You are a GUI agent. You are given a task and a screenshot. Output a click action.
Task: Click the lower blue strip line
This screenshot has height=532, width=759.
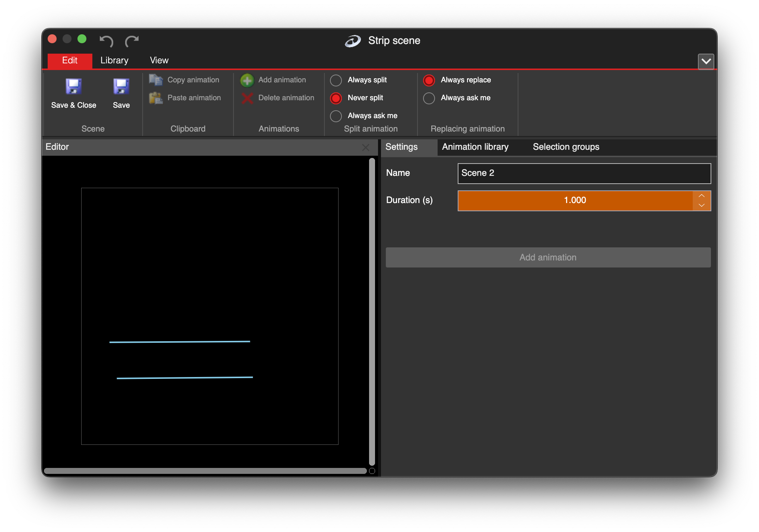coord(185,378)
